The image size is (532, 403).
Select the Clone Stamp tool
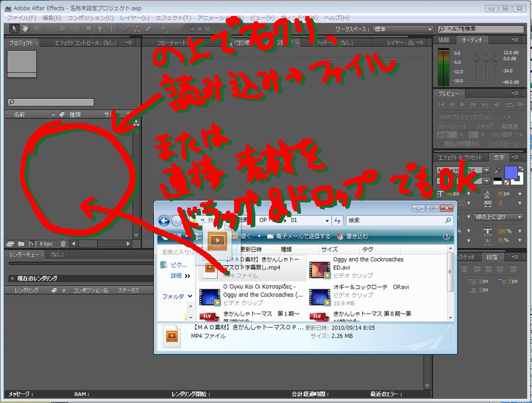click(x=137, y=29)
